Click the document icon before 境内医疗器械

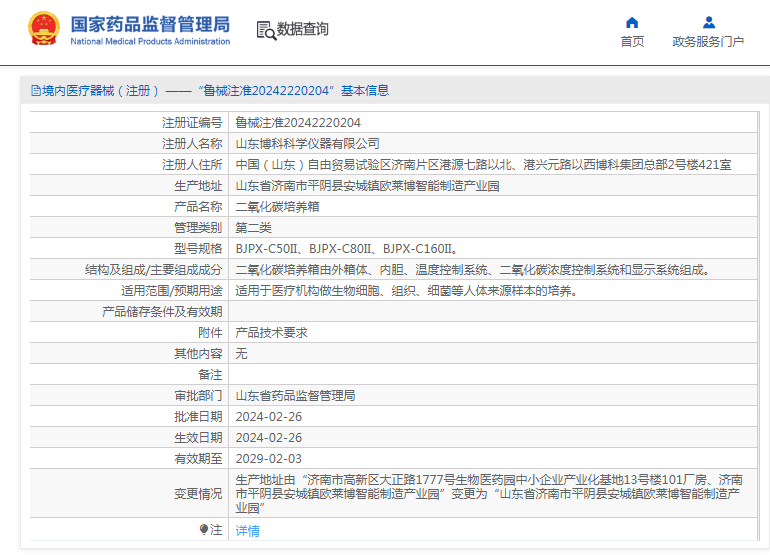(35, 91)
